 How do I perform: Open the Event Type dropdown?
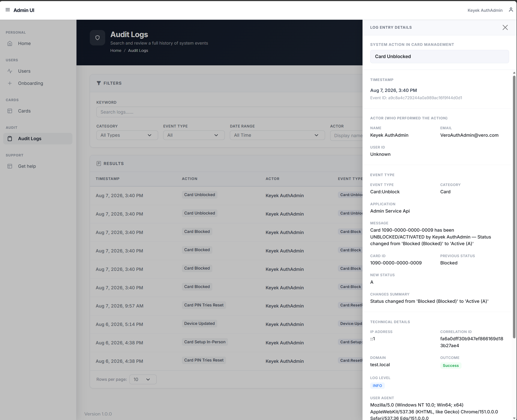(194, 135)
